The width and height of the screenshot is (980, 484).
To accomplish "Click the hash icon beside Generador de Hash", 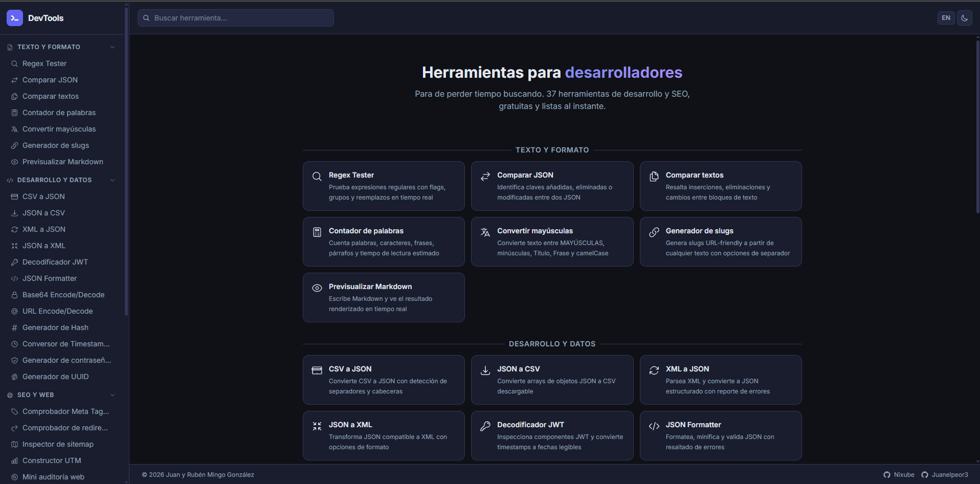I will pos(14,327).
